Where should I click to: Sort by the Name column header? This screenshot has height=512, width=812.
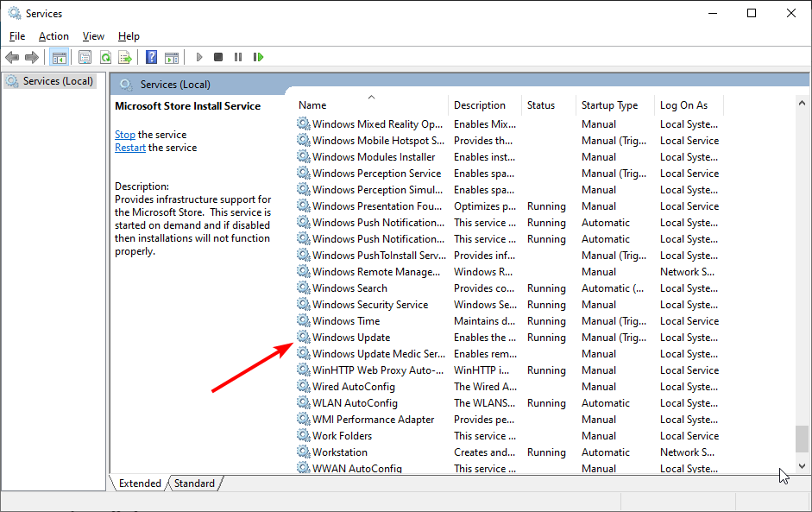[371, 105]
